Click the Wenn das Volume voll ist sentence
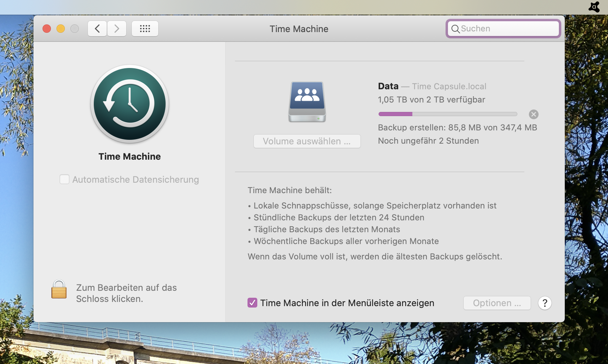 point(375,257)
